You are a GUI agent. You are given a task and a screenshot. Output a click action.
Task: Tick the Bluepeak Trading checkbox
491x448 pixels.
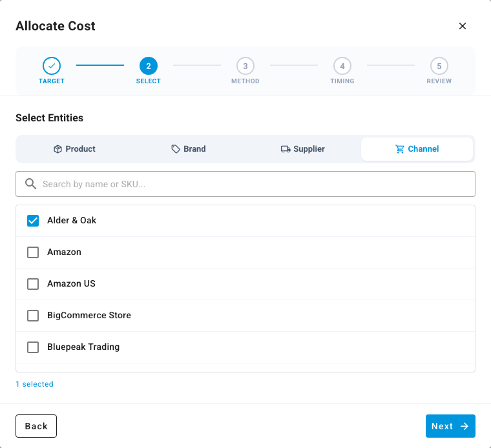[33, 347]
